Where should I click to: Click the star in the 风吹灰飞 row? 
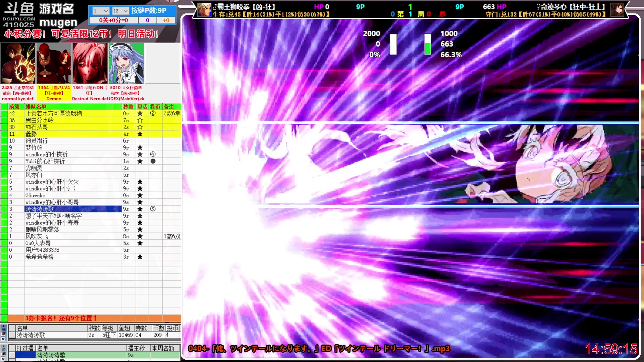(x=140, y=237)
